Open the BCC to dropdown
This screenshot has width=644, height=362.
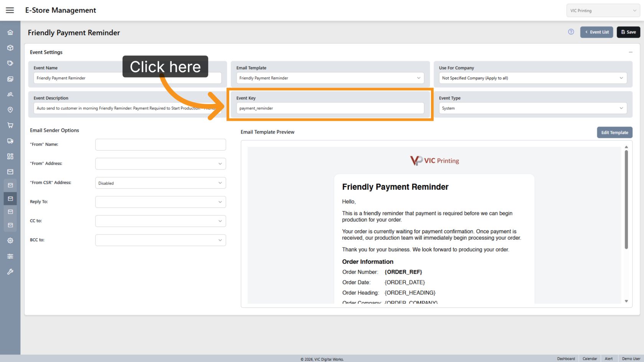[x=161, y=240]
